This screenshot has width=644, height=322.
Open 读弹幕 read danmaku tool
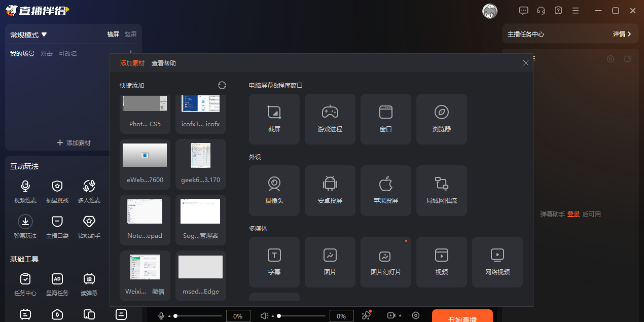(x=89, y=284)
